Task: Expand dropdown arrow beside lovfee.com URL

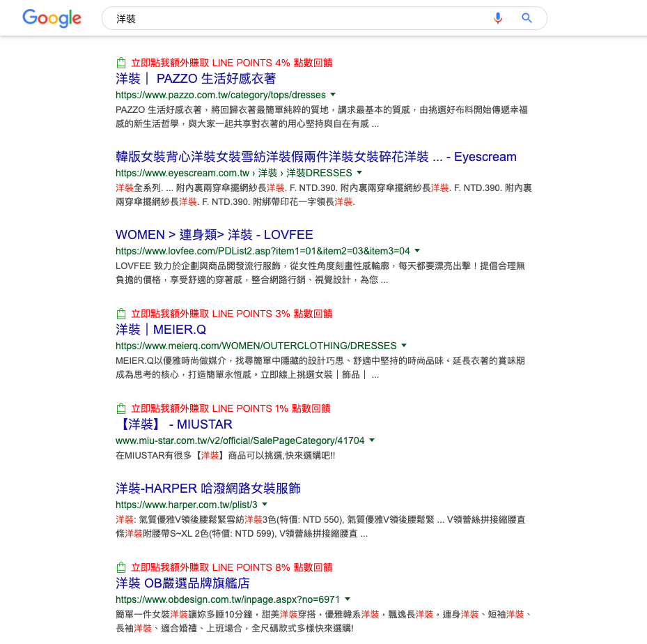Action: [417, 251]
